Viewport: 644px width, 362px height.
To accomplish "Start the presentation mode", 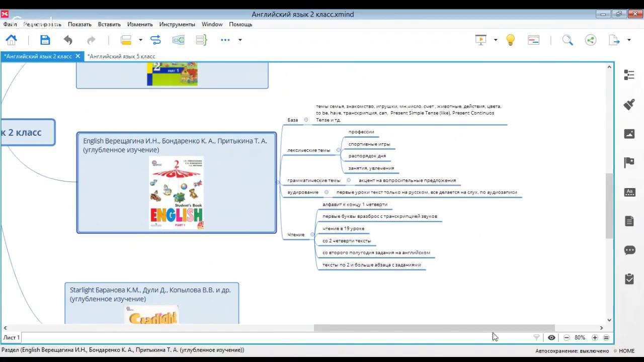I will (x=481, y=40).
